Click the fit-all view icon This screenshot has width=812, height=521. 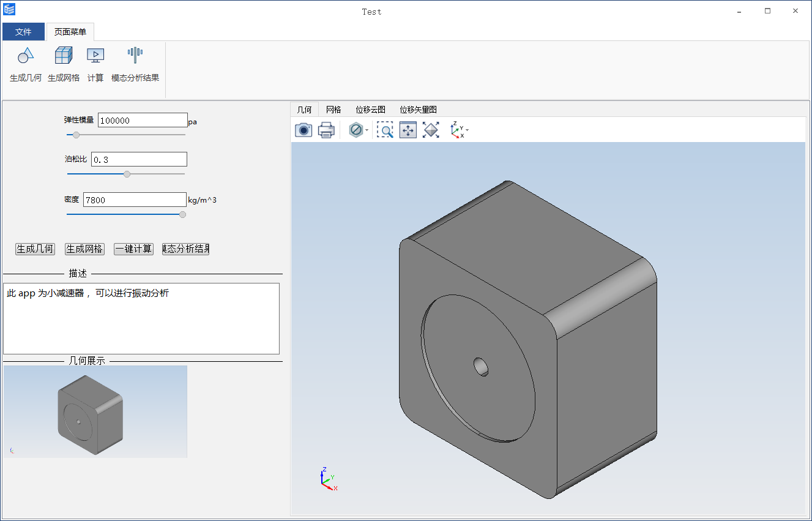coord(431,130)
